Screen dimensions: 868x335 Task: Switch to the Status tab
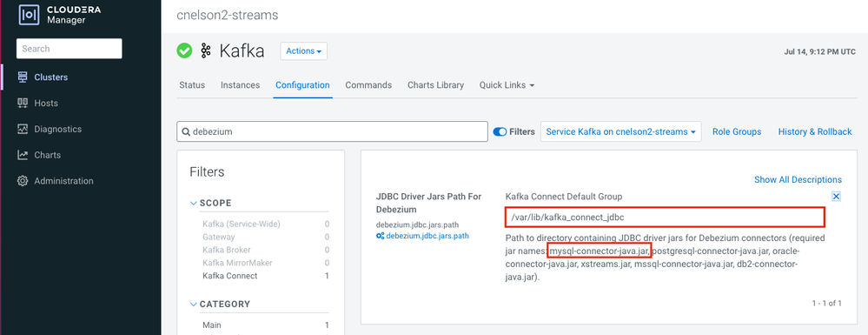tap(192, 85)
